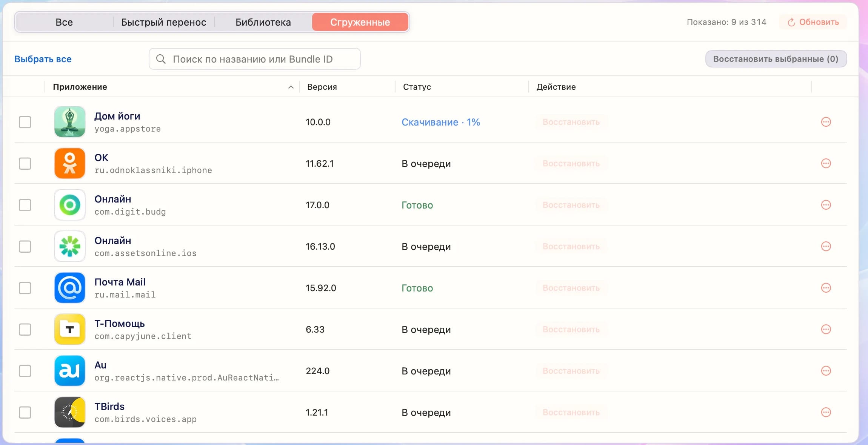Expand the options menu for the Au row
The height and width of the screenshot is (445, 868).
[826, 371]
